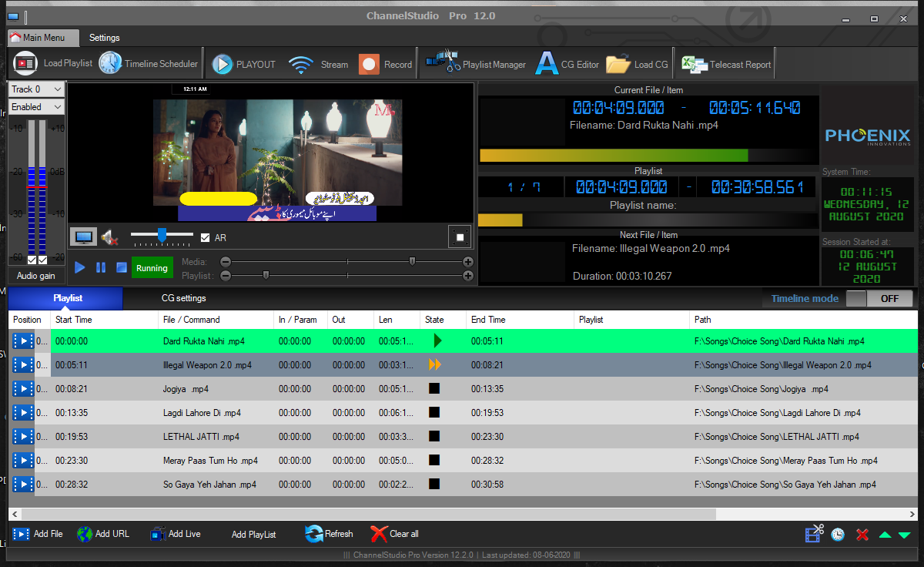
Task: Toggle left audio channel checkbox
Action: tap(32, 260)
